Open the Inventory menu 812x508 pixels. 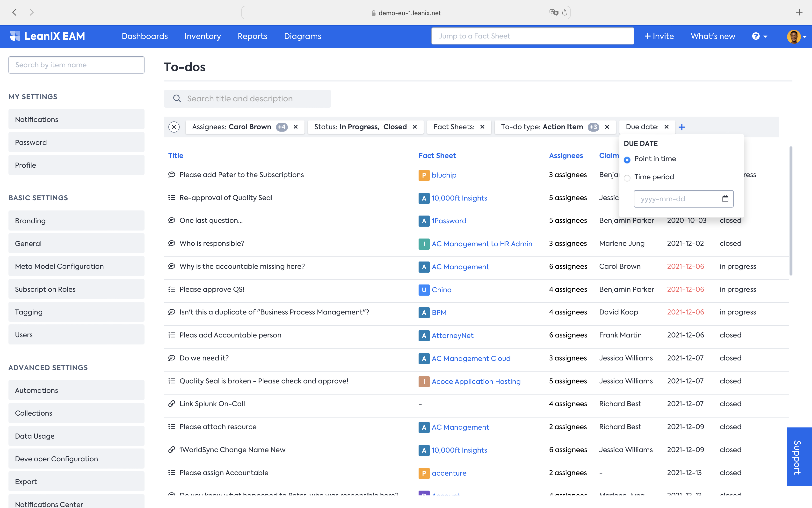coord(203,36)
